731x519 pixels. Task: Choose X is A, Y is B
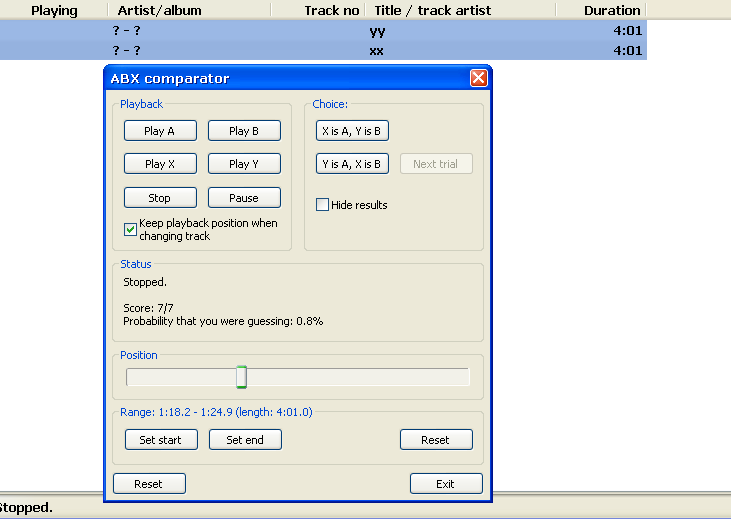point(352,131)
